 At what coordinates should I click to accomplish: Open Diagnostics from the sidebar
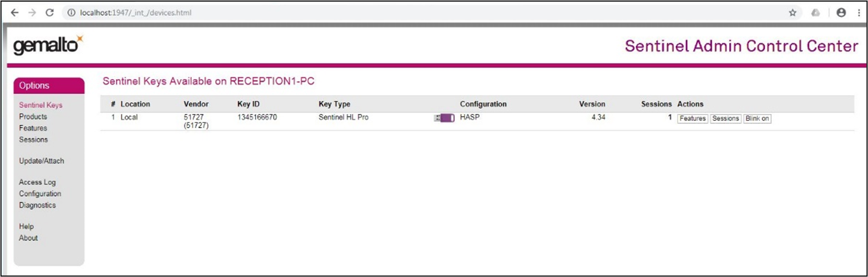pos(37,205)
